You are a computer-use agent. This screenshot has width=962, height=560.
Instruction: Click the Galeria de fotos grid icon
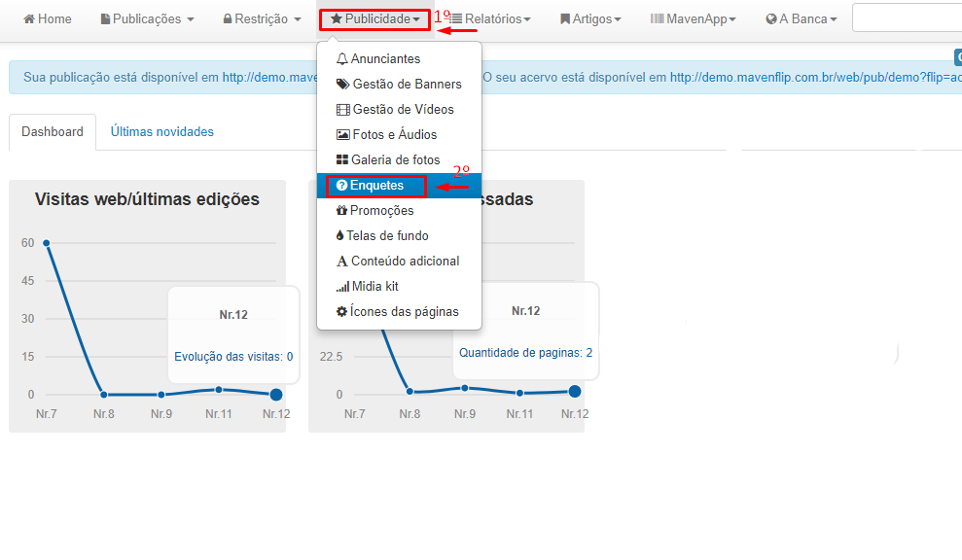pyautogui.click(x=342, y=159)
